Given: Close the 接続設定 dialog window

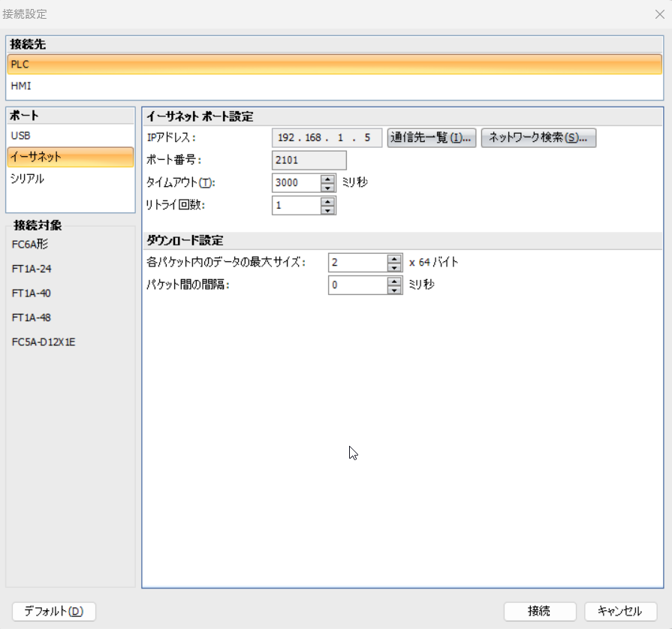Looking at the screenshot, I should [x=659, y=14].
